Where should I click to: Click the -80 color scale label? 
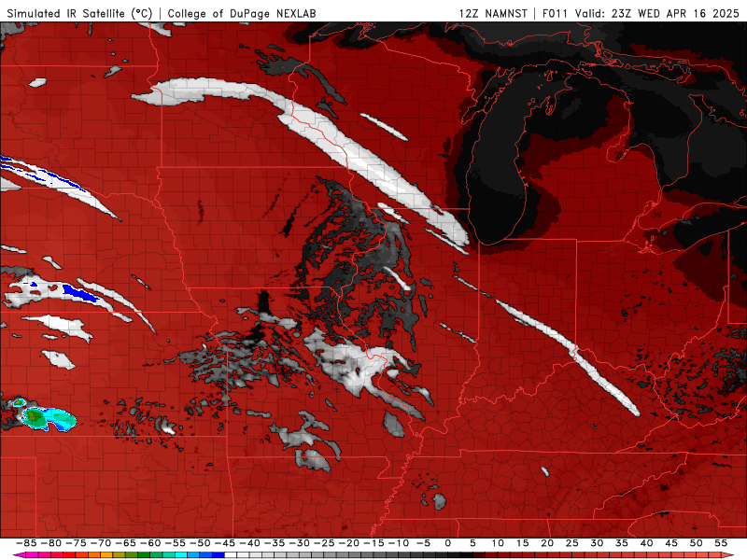point(50,543)
